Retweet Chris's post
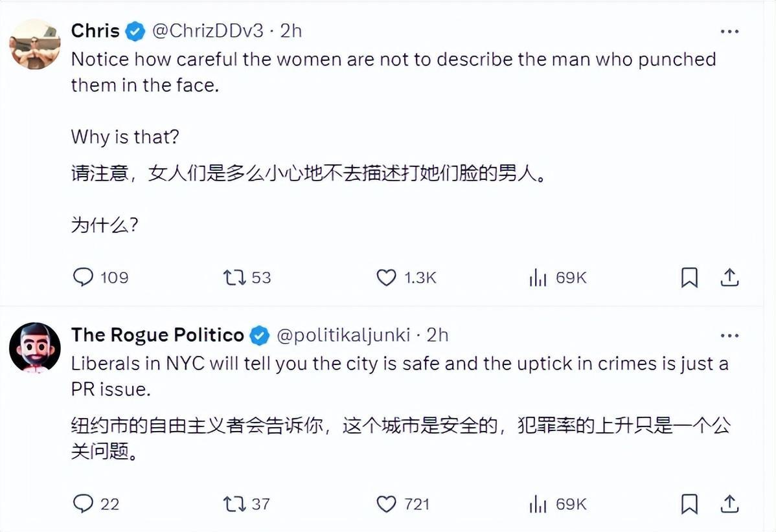The image size is (776, 532). click(x=234, y=278)
